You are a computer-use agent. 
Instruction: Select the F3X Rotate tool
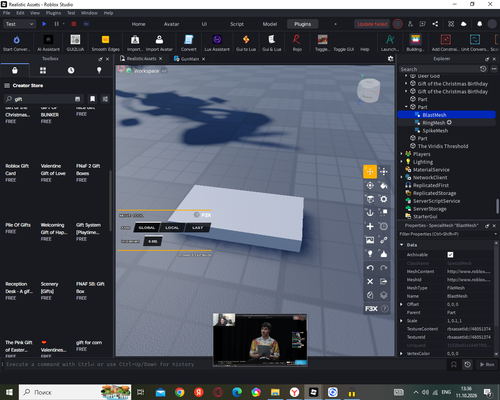[x=370, y=185]
